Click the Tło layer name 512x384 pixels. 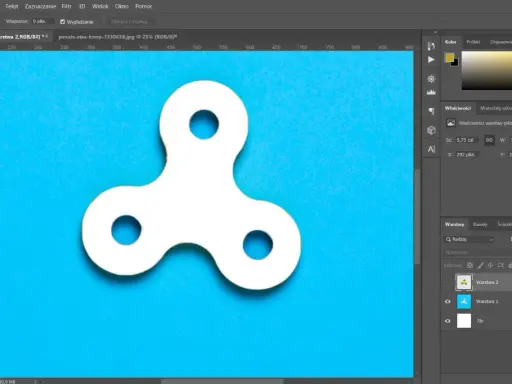[480, 321]
